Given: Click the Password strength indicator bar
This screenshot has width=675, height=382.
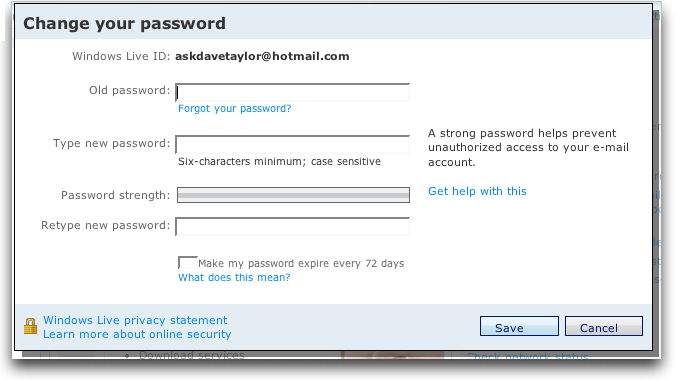Looking at the screenshot, I should [293, 195].
